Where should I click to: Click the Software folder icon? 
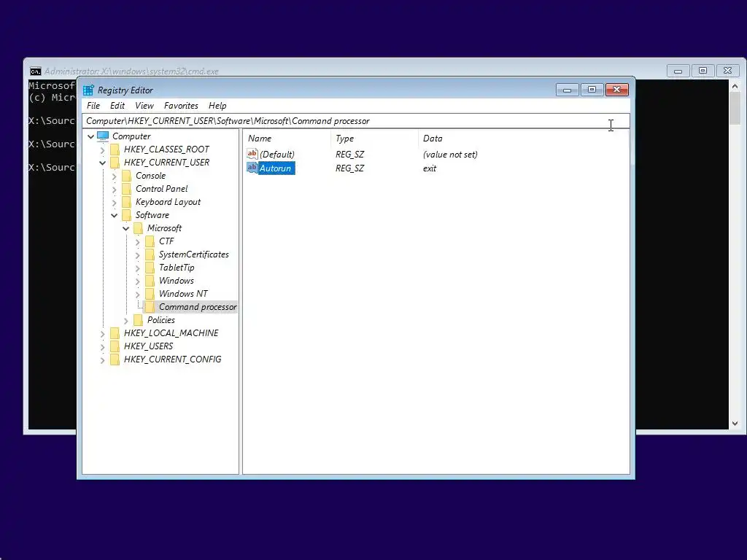click(127, 215)
